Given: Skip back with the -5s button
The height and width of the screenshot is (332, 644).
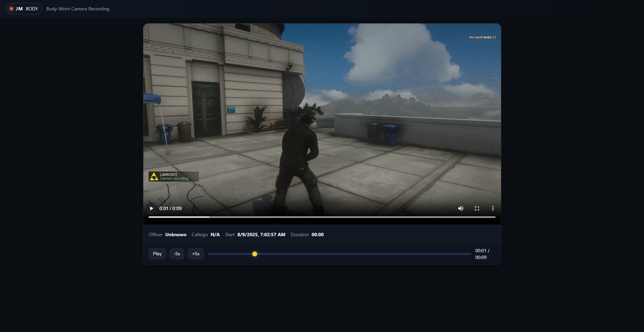Looking at the screenshot, I should tap(177, 254).
